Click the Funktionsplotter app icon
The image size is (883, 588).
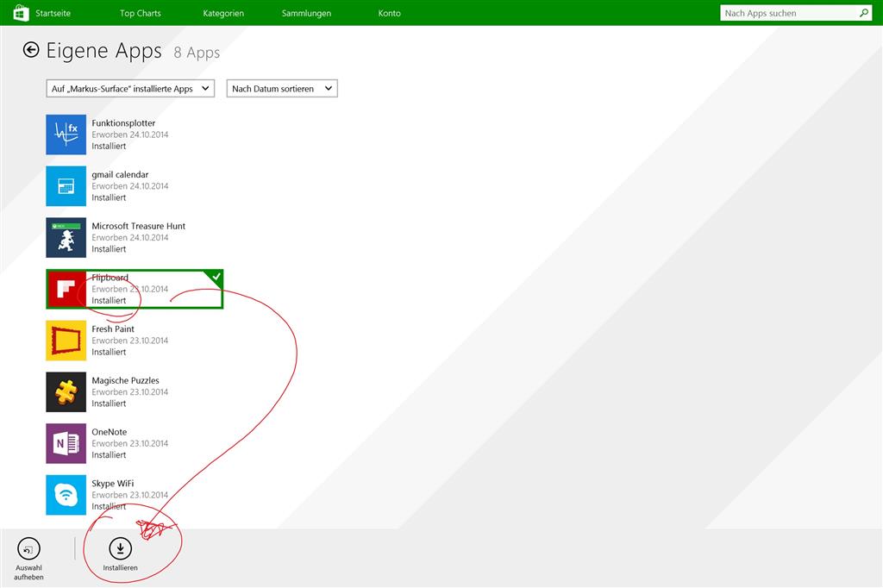click(66, 134)
